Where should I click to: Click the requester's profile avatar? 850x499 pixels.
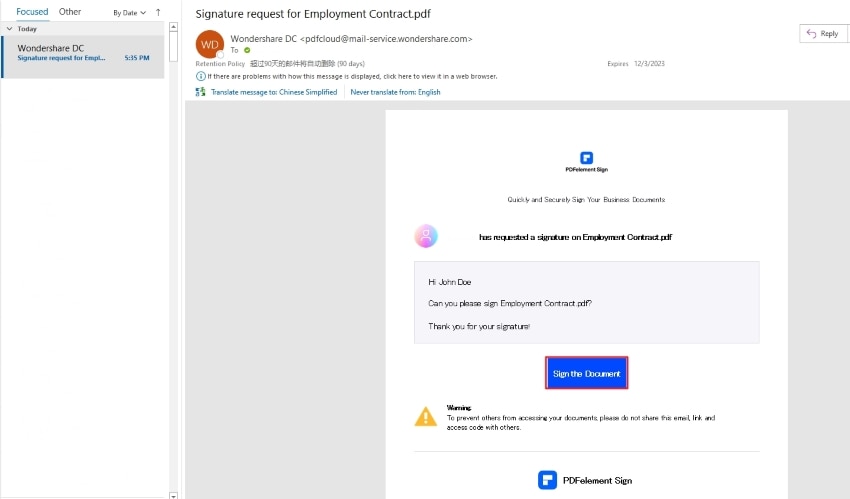click(426, 236)
